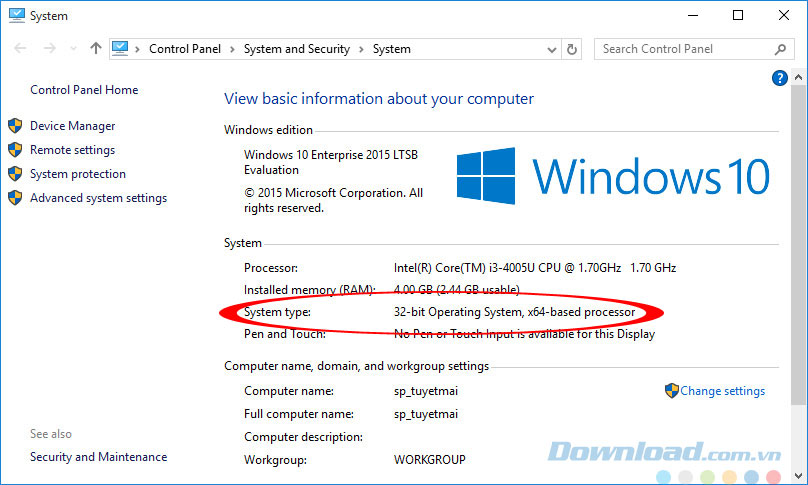Open Advanced system settings
The width and height of the screenshot is (808, 485).
98,198
